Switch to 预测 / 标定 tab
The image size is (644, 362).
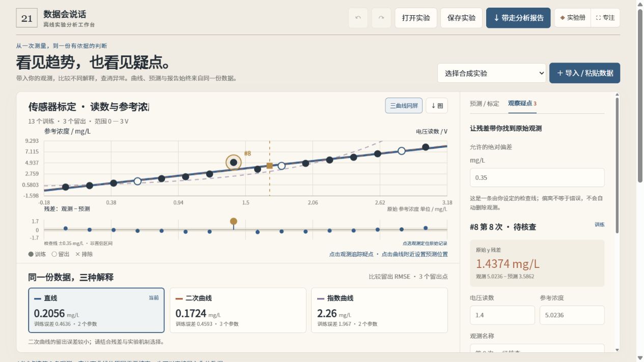pyautogui.click(x=485, y=103)
